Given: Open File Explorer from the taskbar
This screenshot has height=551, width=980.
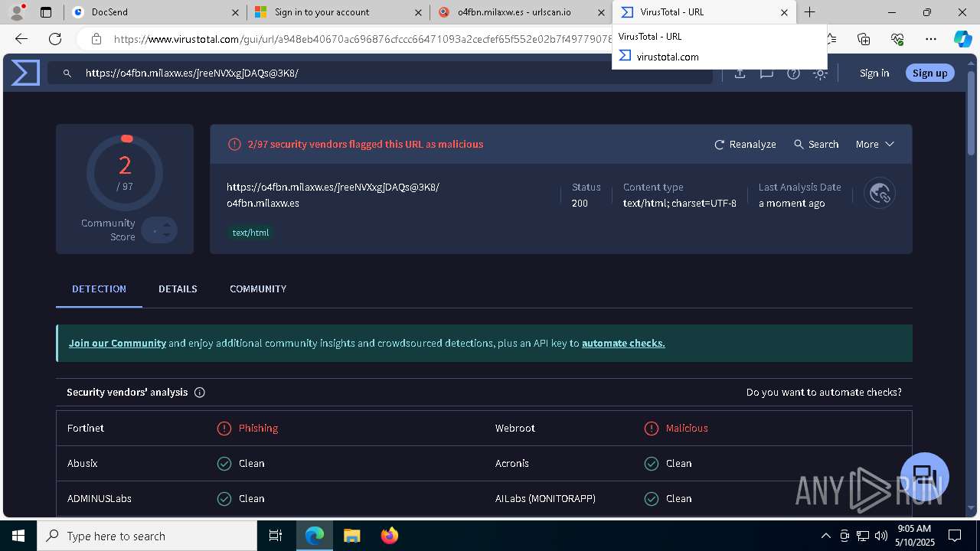Looking at the screenshot, I should click(352, 536).
